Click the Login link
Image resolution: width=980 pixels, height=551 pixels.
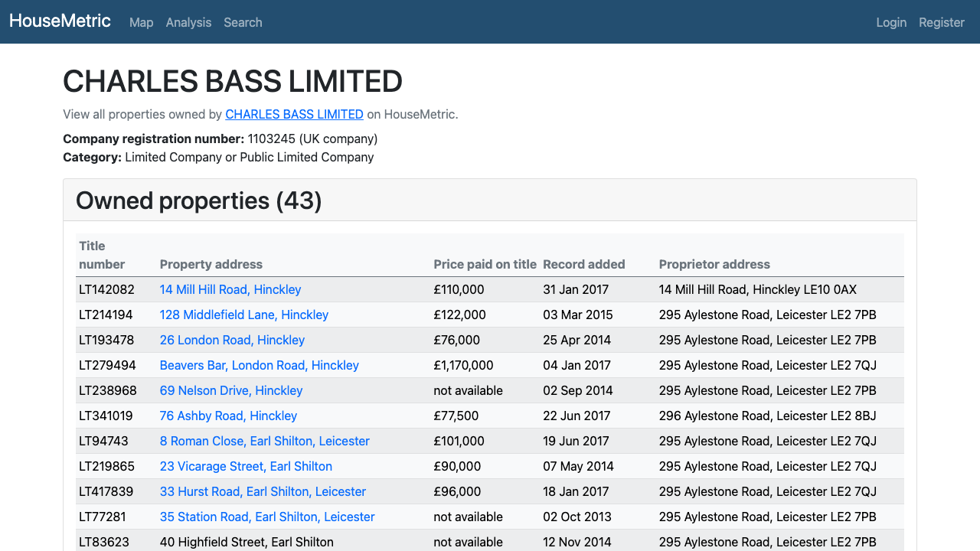pyautogui.click(x=891, y=22)
